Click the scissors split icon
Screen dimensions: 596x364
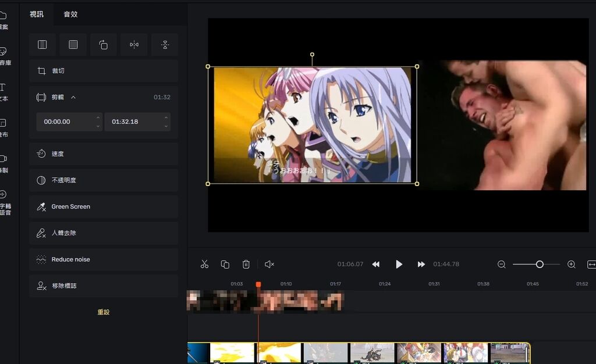(204, 264)
